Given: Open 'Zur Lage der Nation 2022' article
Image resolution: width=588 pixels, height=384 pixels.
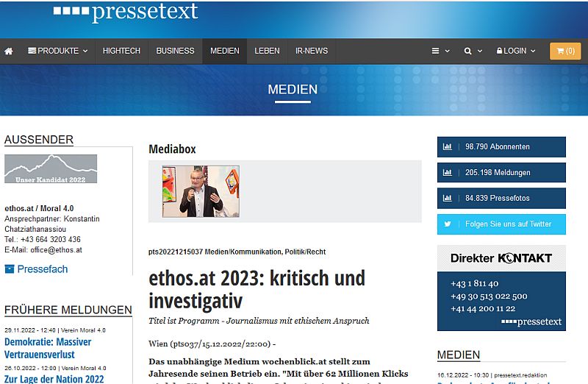Looking at the screenshot, I should (54, 379).
